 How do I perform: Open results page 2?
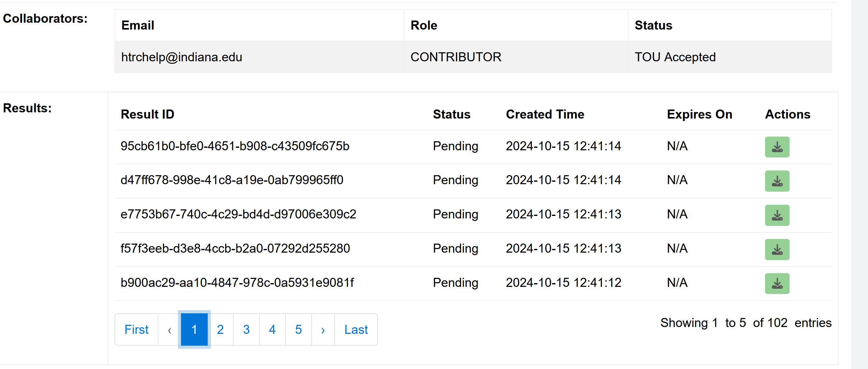220,329
